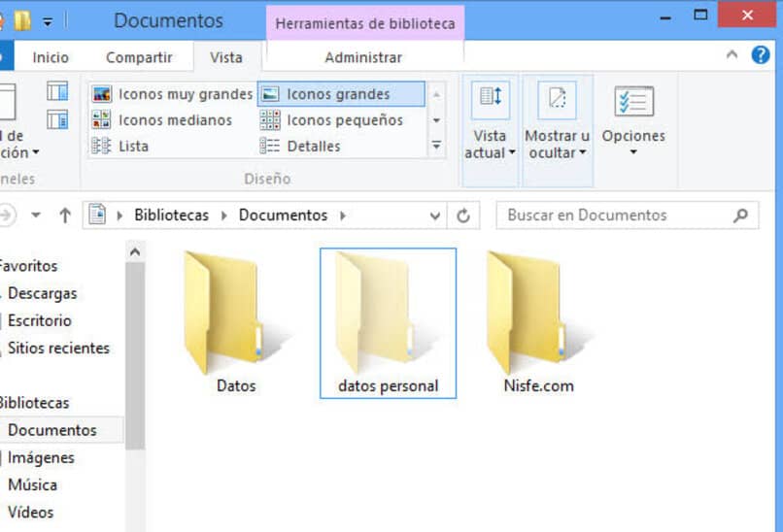Open address bar history dropdown
This screenshot has height=532, width=783.
click(435, 216)
